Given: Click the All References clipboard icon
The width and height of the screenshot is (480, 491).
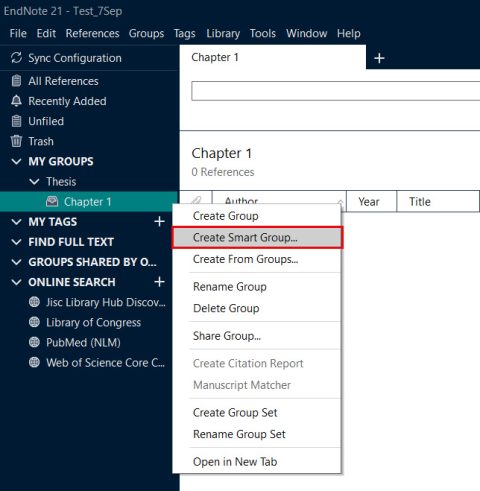Looking at the screenshot, I should pyautogui.click(x=16, y=81).
